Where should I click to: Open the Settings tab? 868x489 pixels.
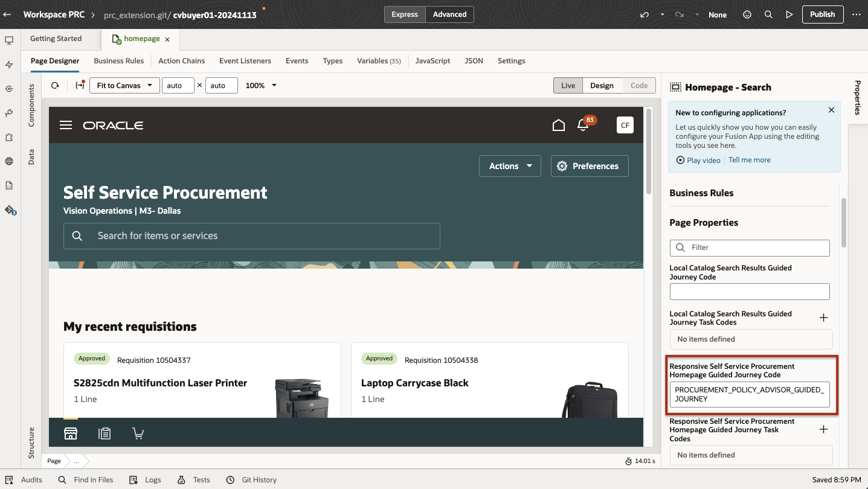(x=512, y=61)
